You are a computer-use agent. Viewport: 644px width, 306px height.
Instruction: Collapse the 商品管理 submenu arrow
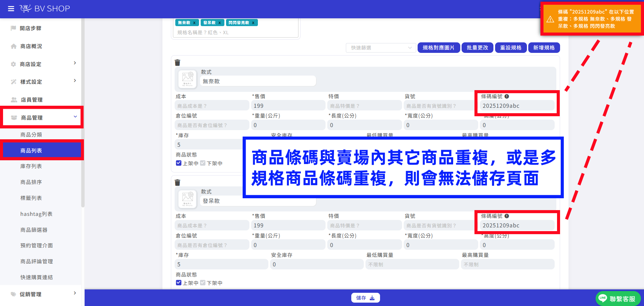pos(75,117)
